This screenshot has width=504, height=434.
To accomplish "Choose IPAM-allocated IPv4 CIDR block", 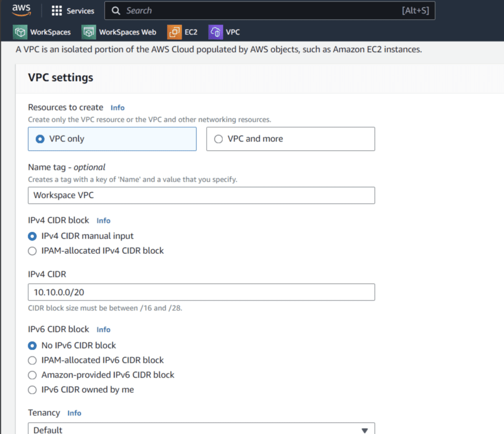I will click(x=32, y=251).
